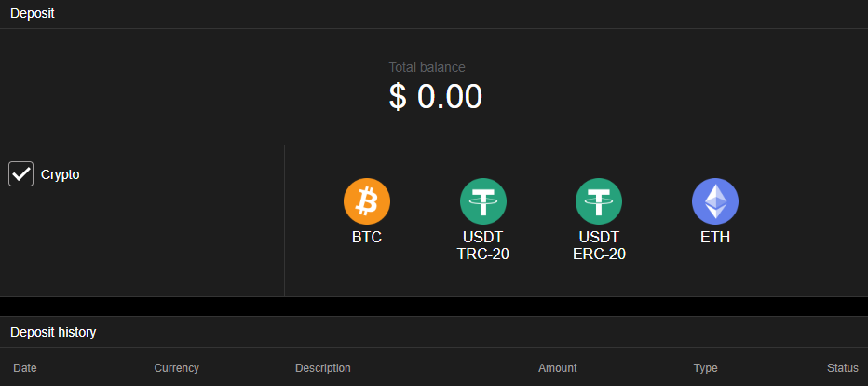Click the Crypto option label

(x=61, y=174)
